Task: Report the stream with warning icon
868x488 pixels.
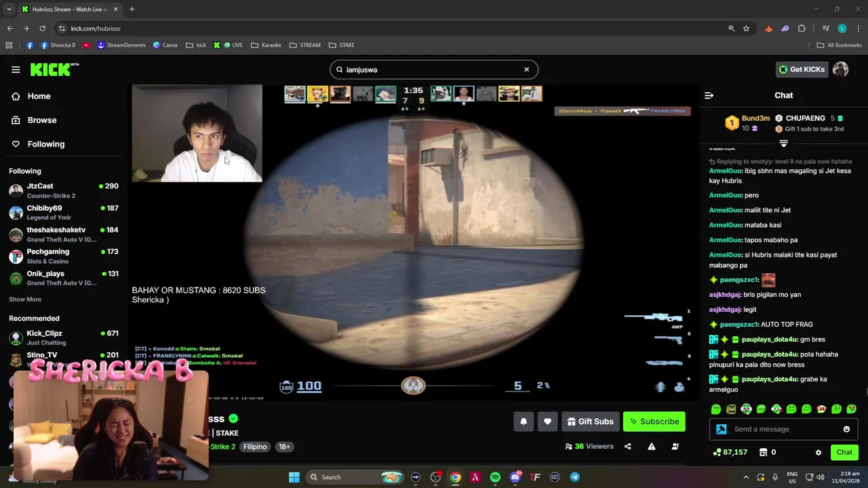Action: click(x=651, y=447)
